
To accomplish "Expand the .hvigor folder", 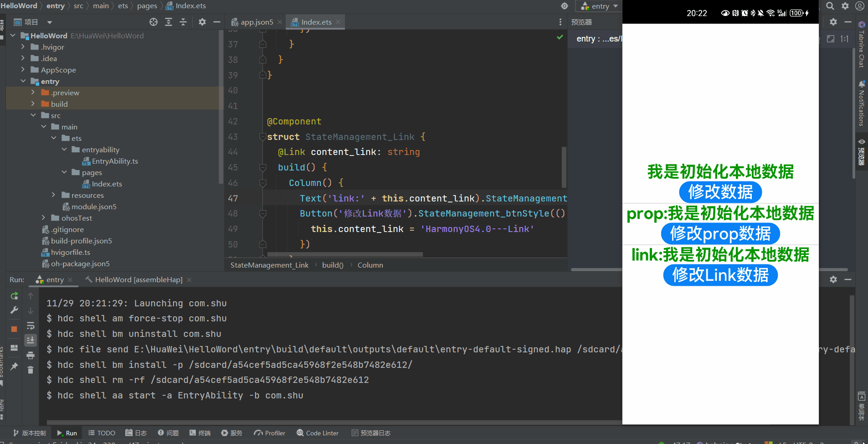I will tap(23, 47).
